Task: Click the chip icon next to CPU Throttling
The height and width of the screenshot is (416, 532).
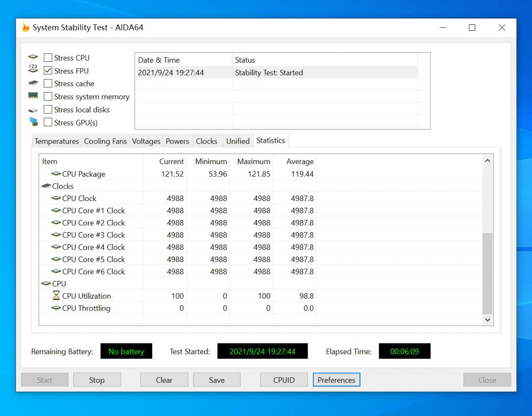Action: pos(56,308)
